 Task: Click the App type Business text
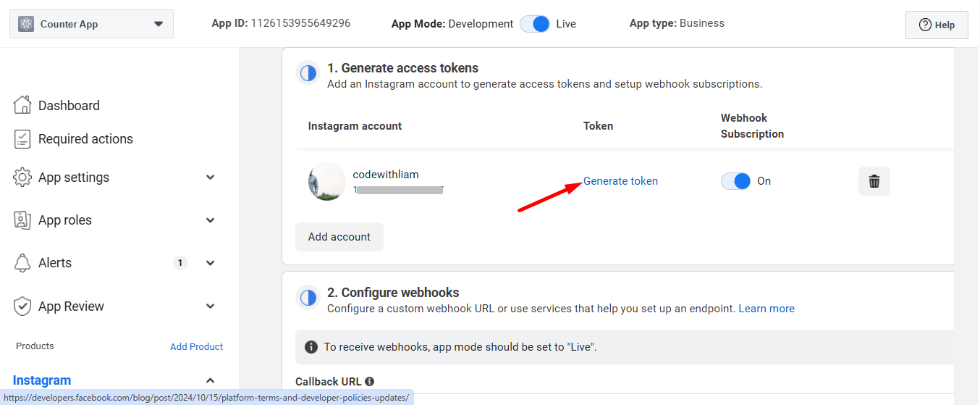702,23
